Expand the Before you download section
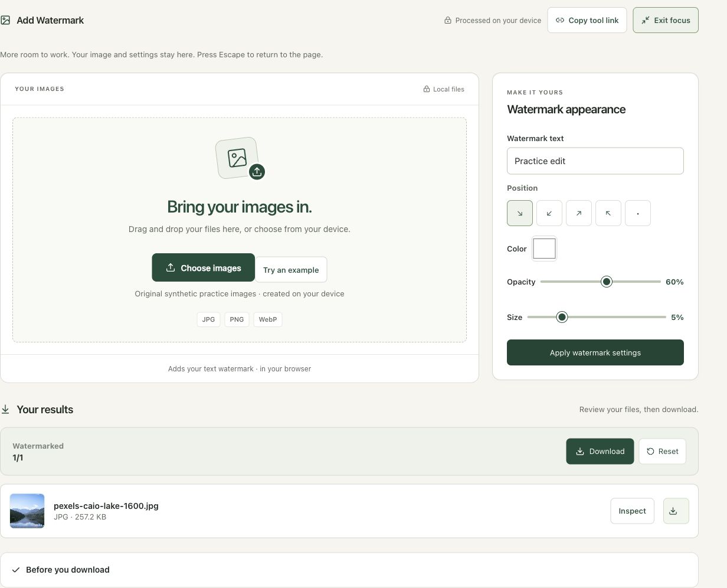The width and height of the screenshot is (727, 588). 349,570
